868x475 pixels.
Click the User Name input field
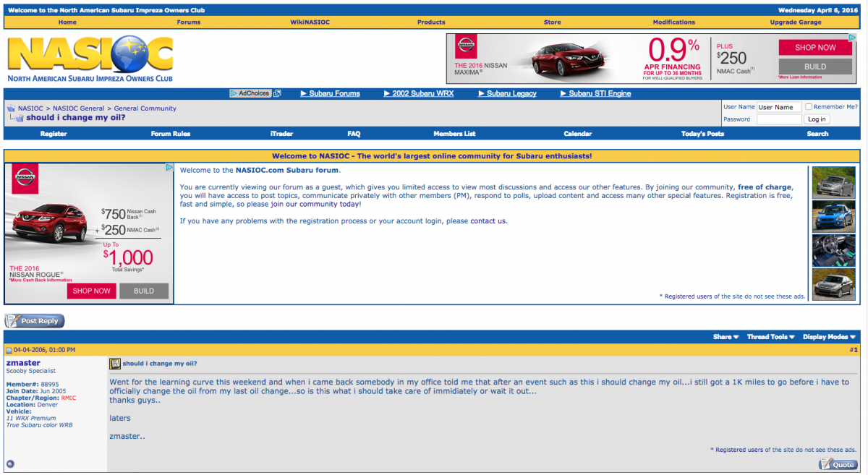(779, 106)
